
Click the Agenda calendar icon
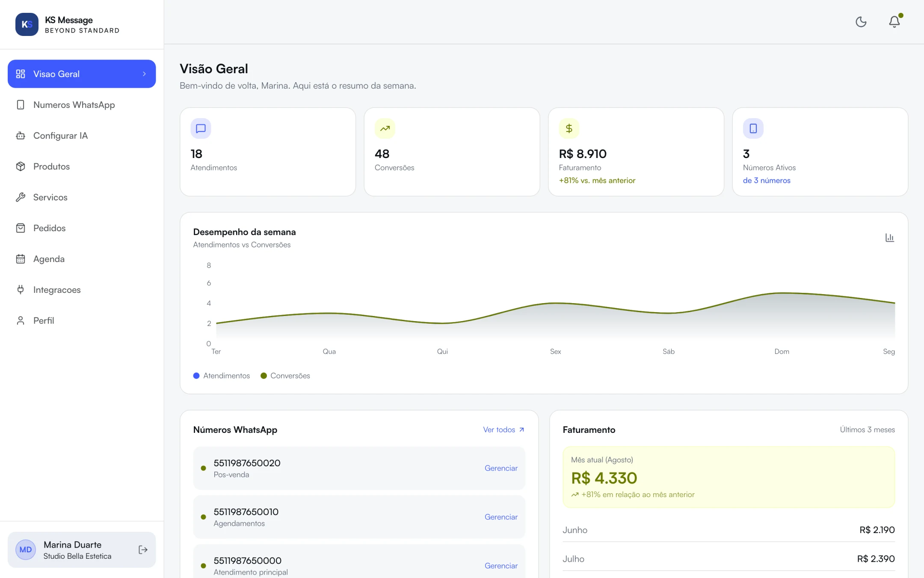(x=21, y=259)
